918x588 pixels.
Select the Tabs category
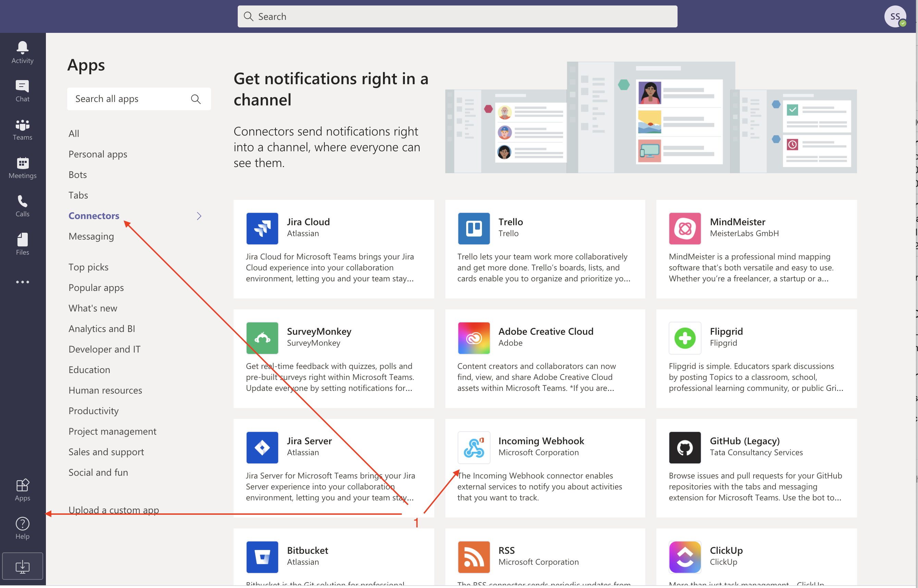click(x=78, y=195)
